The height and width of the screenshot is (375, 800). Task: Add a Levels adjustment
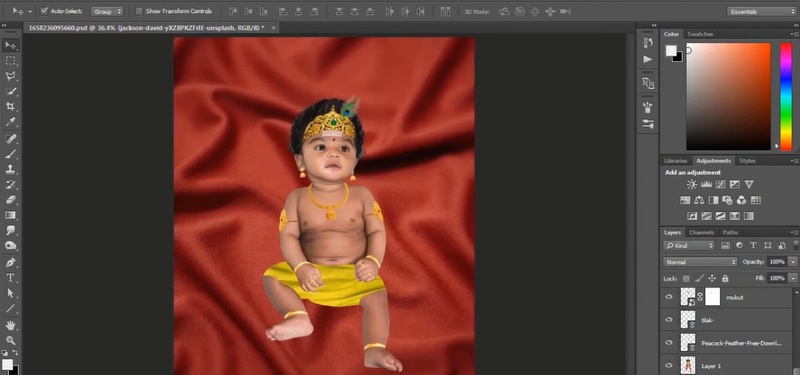coord(706,184)
